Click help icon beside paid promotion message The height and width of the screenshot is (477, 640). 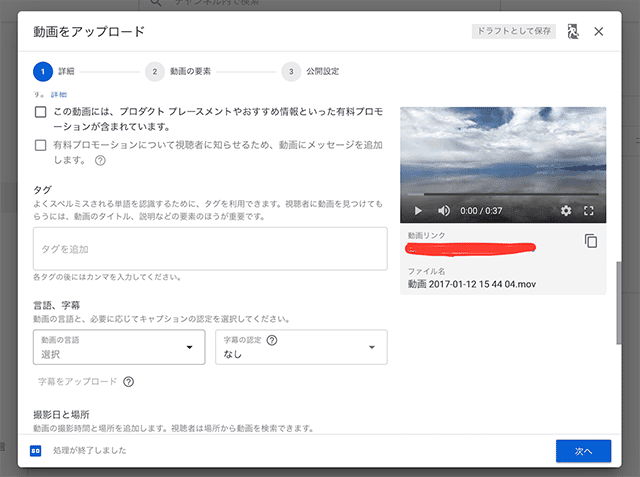[x=100, y=160]
